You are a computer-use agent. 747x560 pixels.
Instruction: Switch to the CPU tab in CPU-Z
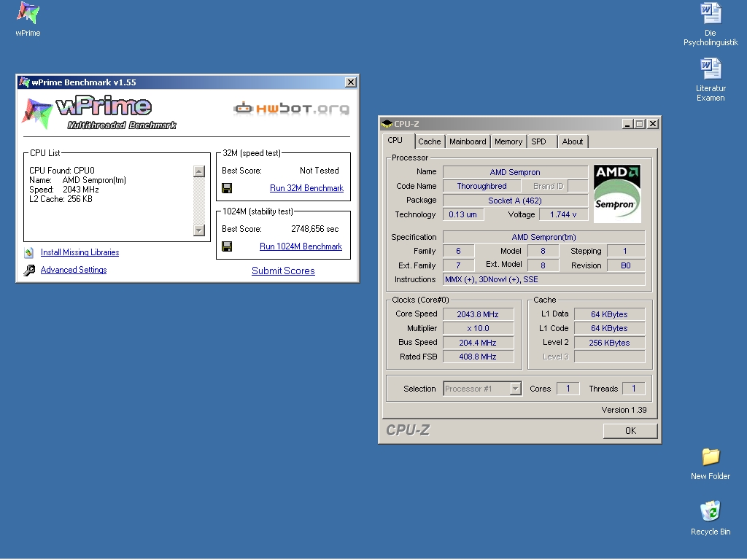(395, 141)
